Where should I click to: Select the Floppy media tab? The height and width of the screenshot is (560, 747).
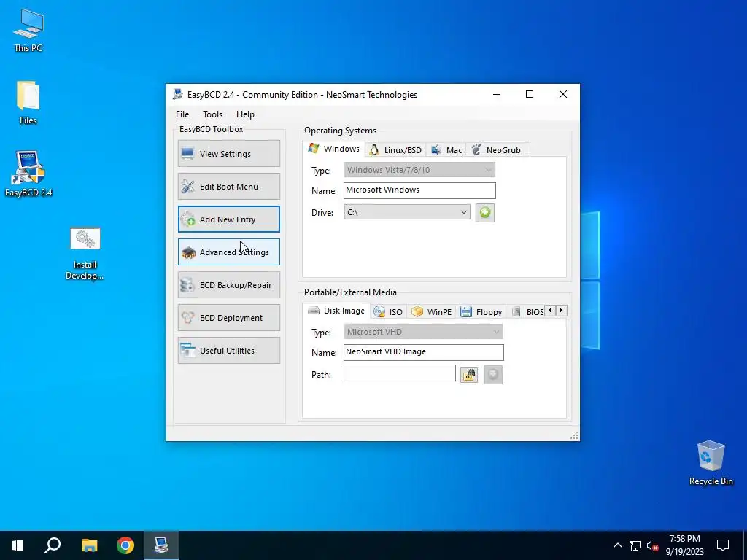481,312
